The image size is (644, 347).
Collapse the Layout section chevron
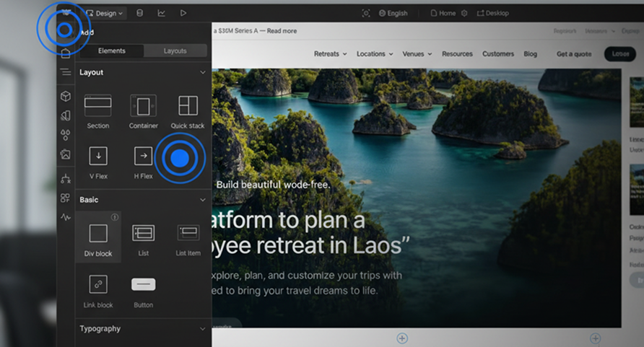click(x=202, y=73)
